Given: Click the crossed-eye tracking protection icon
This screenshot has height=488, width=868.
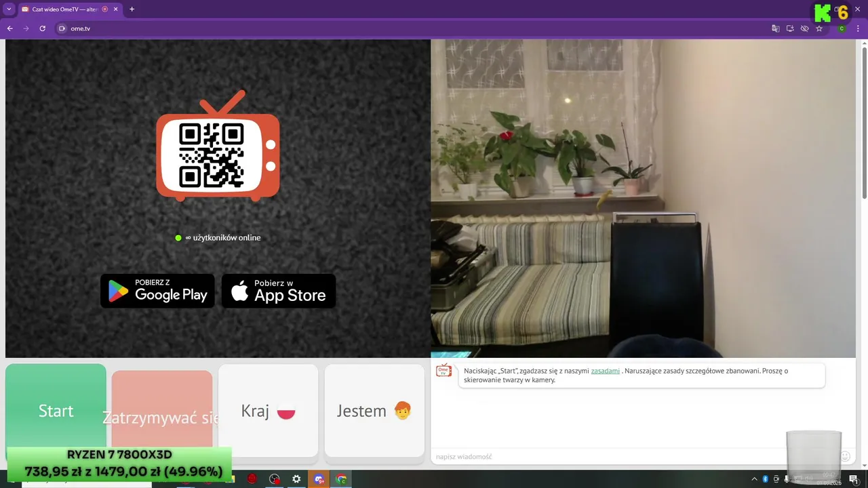Looking at the screenshot, I should (804, 28).
